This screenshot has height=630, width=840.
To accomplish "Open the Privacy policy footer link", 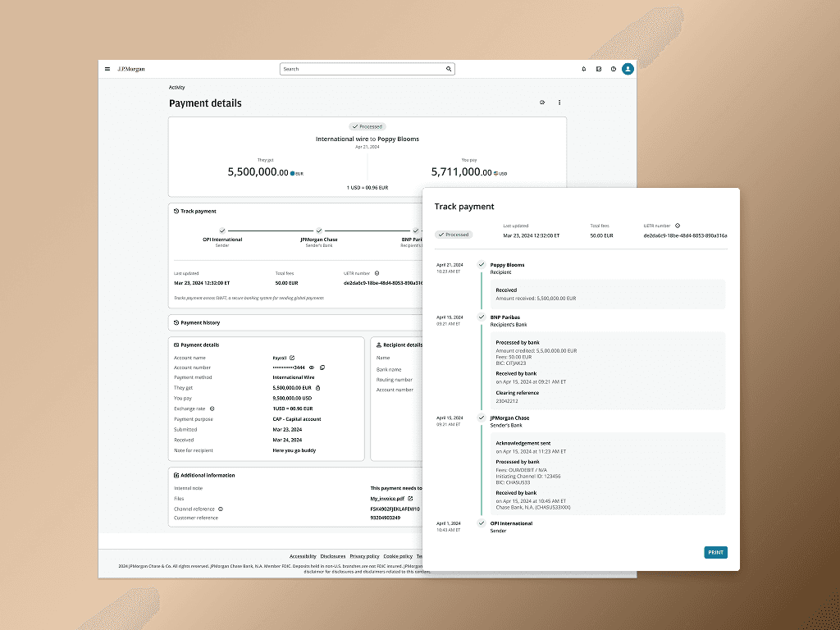I will point(364,557).
